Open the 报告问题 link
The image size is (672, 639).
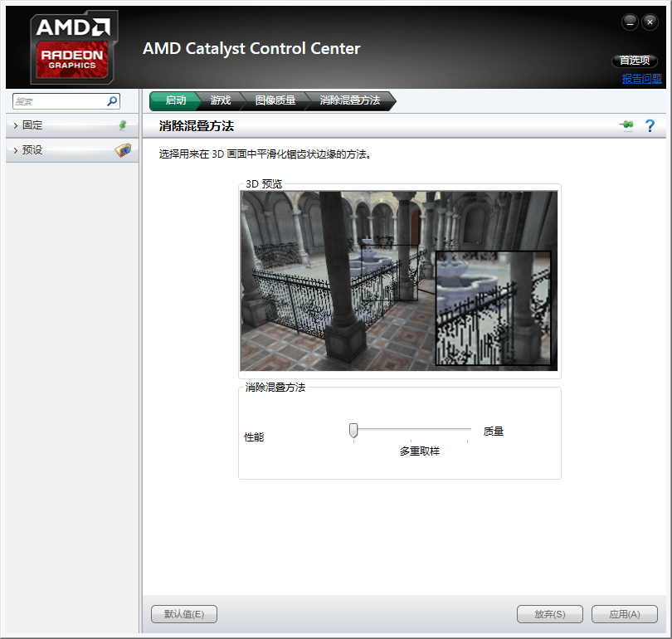coord(642,79)
